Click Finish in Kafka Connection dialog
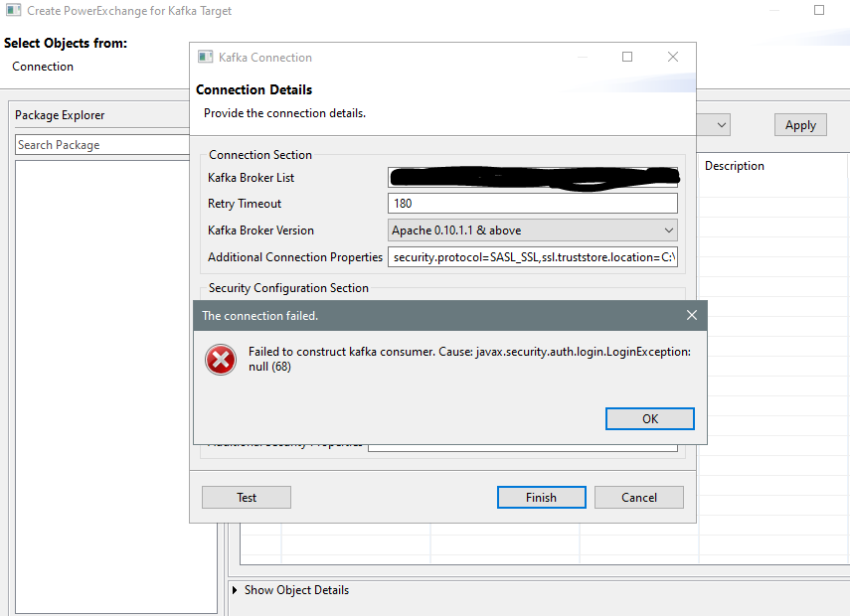The width and height of the screenshot is (850, 616). click(541, 498)
